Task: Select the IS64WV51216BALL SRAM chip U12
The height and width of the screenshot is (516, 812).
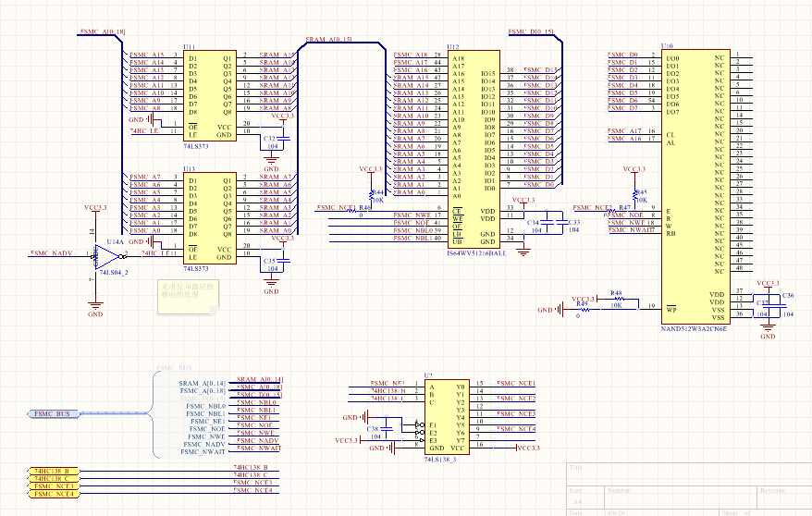Action: point(474,150)
